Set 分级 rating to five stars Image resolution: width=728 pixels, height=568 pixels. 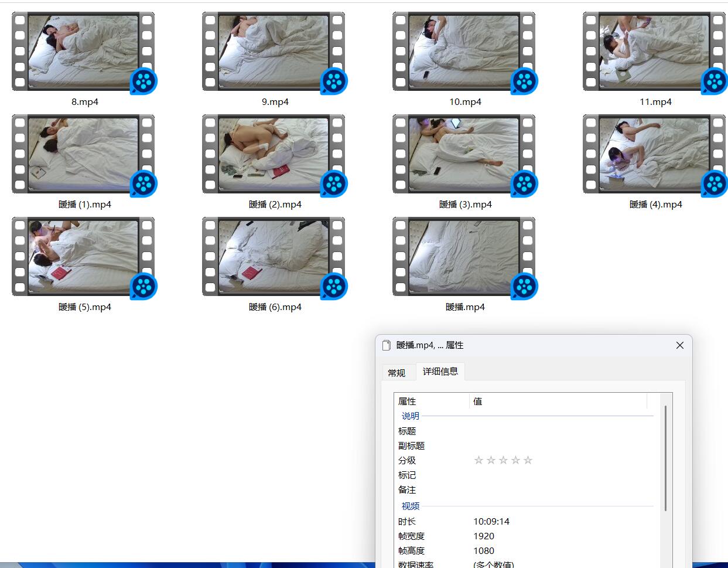pyautogui.click(x=528, y=460)
